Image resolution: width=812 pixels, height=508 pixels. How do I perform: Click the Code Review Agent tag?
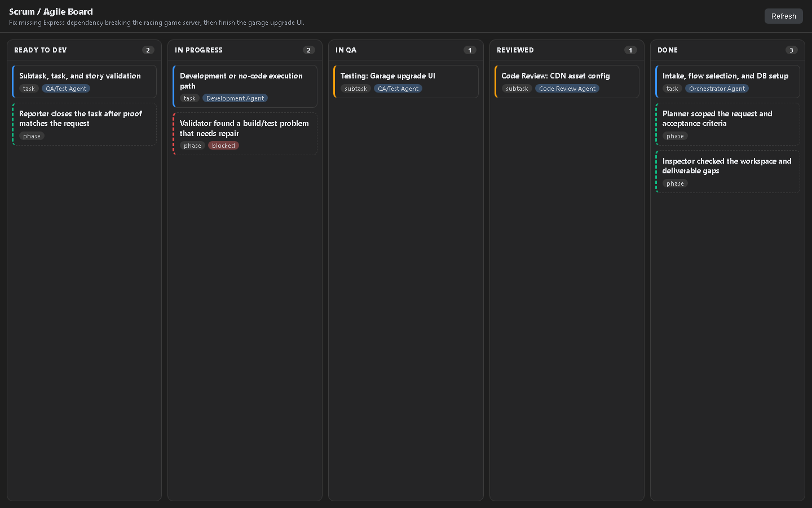(x=567, y=89)
